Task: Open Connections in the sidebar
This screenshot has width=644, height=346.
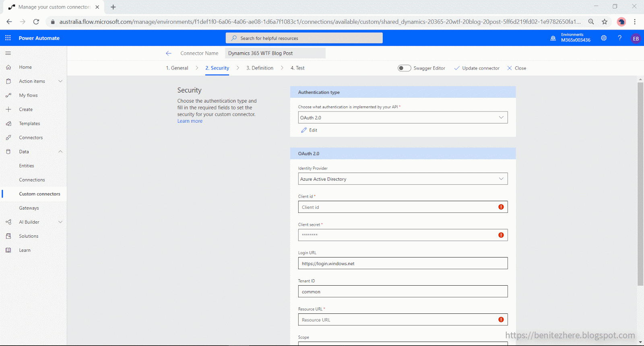Action: click(x=32, y=180)
